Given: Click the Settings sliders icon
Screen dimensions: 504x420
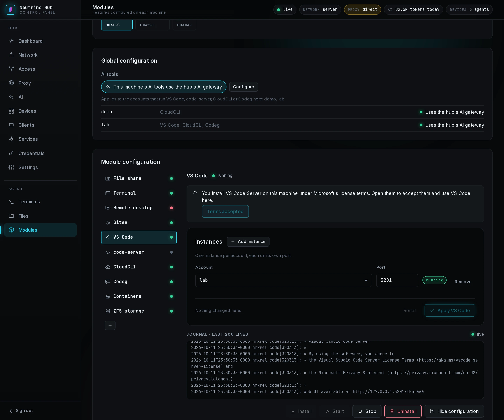Looking at the screenshot, I should coord(11,167).
